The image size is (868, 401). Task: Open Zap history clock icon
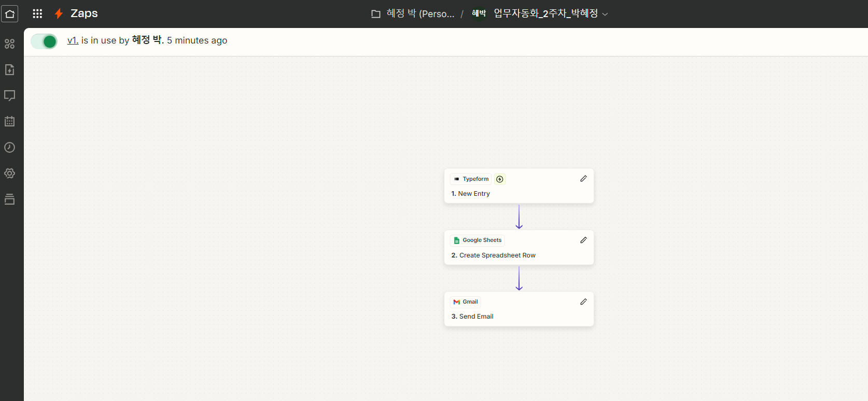click(x=9, y=147)
